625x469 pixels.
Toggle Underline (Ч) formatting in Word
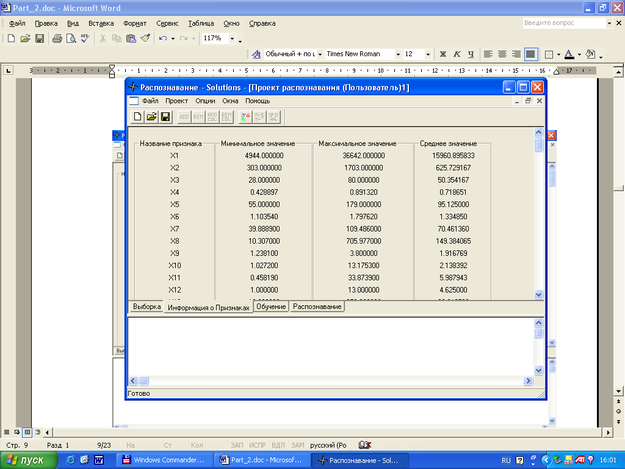(x=469, y=54)
